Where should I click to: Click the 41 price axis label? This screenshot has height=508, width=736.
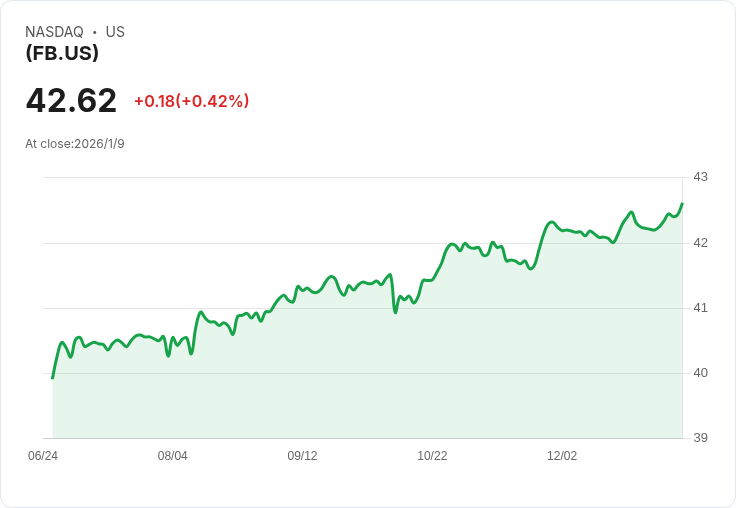click(700, 308)
